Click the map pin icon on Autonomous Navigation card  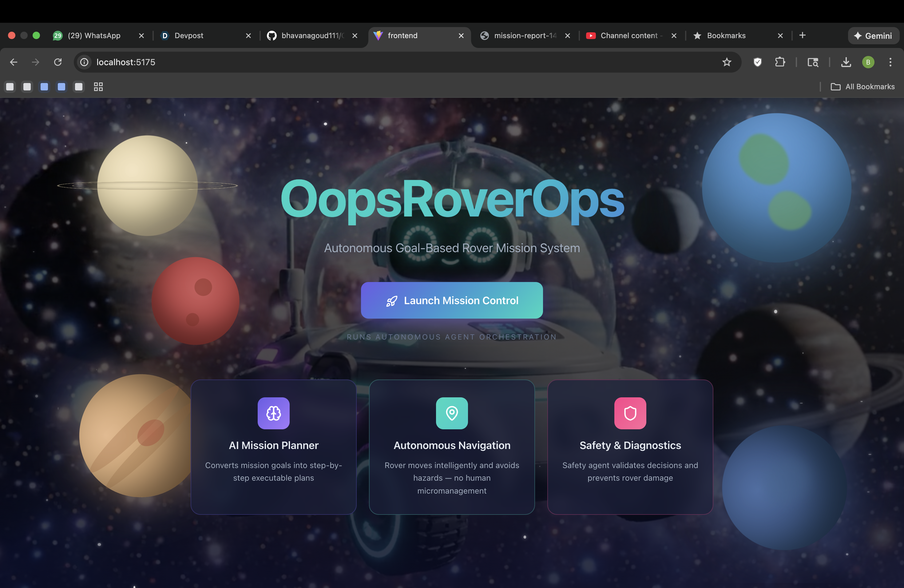[452, 413]
